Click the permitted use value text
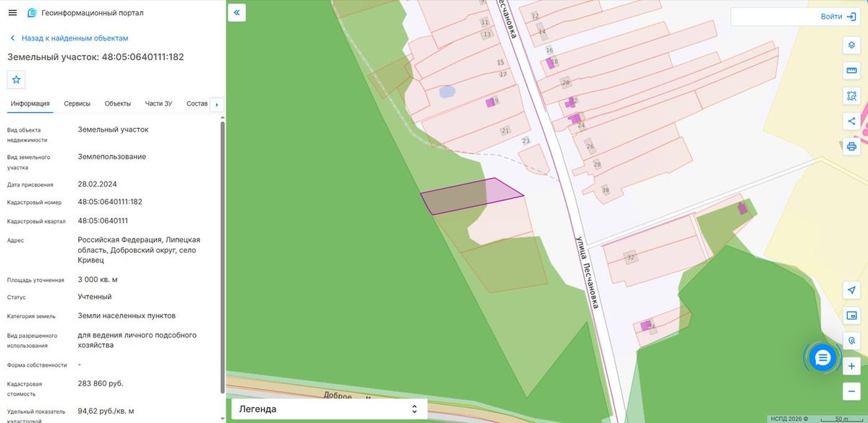The height and width of the screenshot is (423, 868). (137, 340)
